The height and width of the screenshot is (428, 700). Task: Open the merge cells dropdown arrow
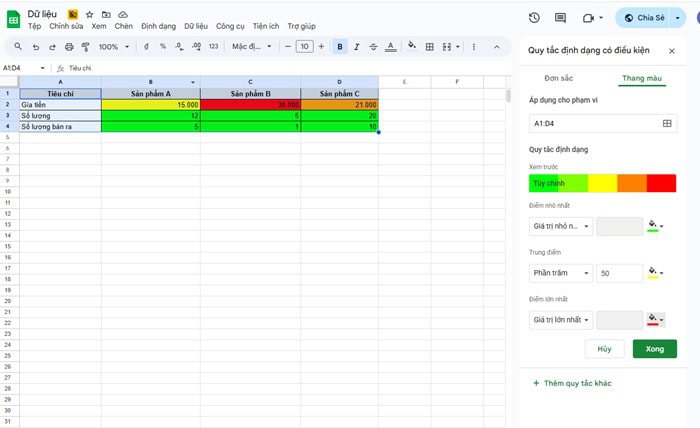[458, 46]
